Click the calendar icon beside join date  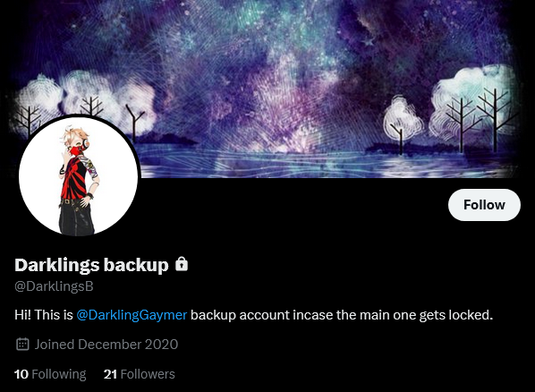[22, 344]
